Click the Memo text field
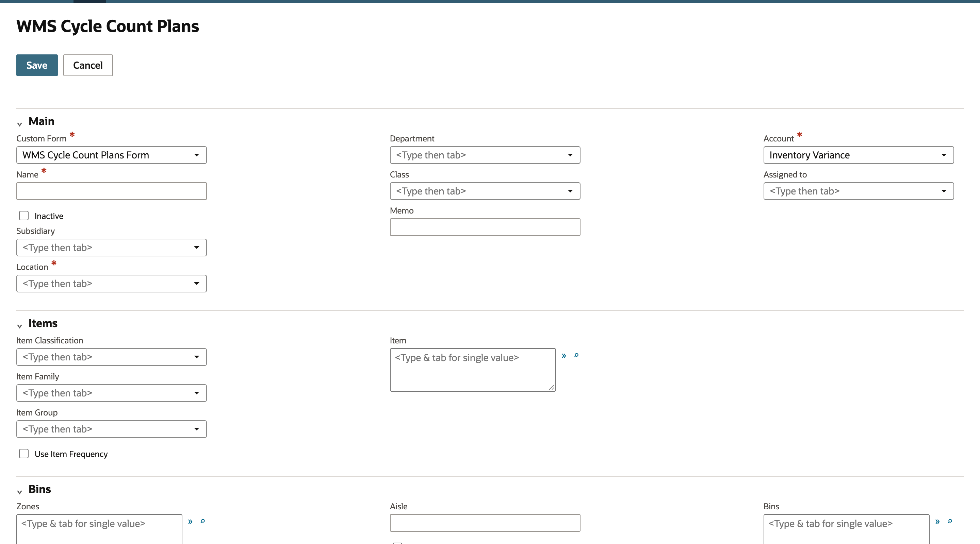The image size is (980, 544). [x=485, y=227]
